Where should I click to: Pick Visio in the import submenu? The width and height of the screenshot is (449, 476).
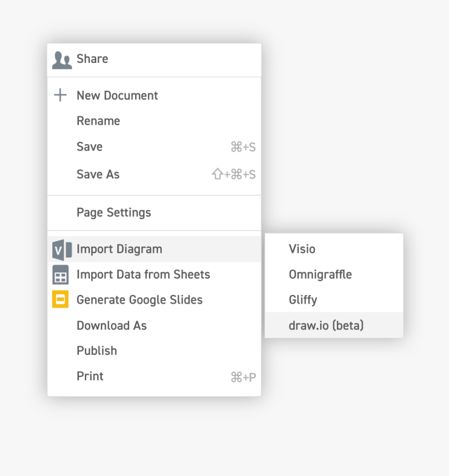click(302, 249)
